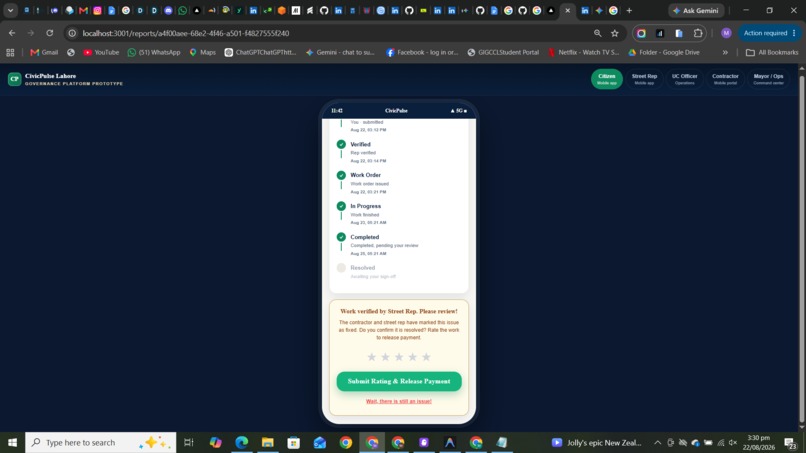This screenshot has height=453, width=806.
Task: Open the Chrome apps grid icon
Action: pos(10,52)
